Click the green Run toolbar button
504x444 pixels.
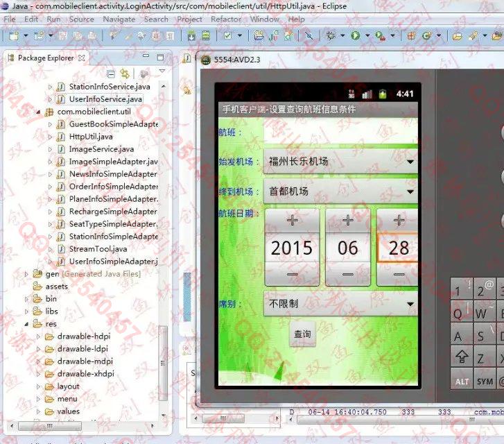[x=355, y=35]
